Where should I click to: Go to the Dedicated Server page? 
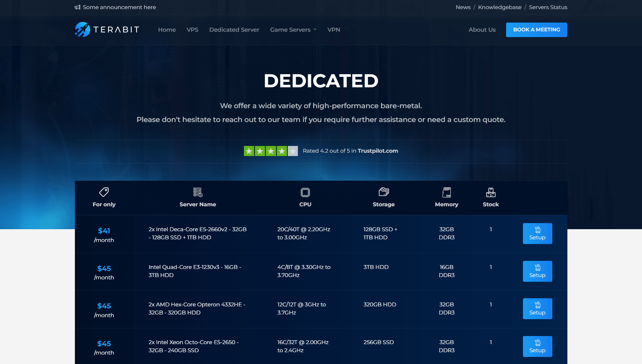pos(234,30)
